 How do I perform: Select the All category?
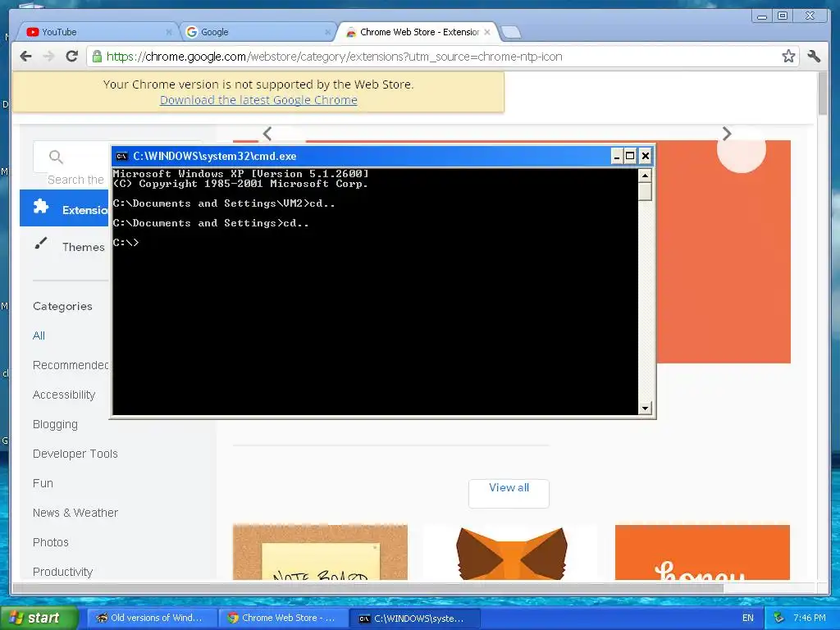point(39,336)
